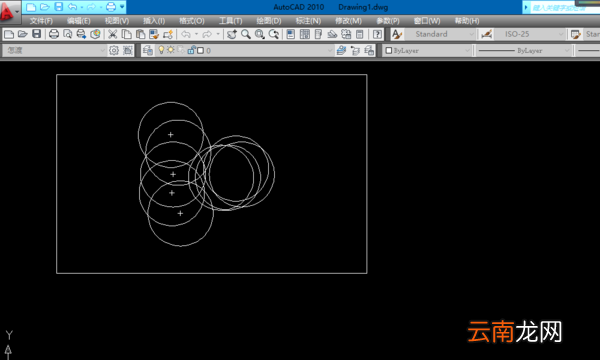Toggle layer 0 on/off light bulb
The height and width of the screenshot is (360, 600).
click(161, 50)
